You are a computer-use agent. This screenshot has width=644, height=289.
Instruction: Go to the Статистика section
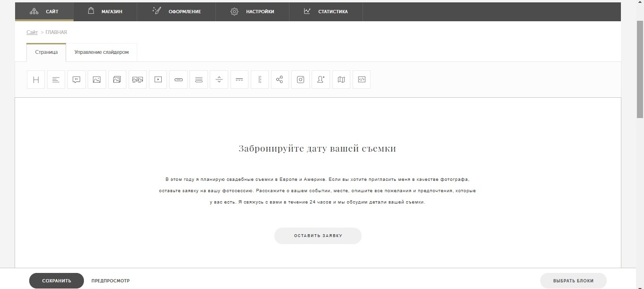[326, 11]
